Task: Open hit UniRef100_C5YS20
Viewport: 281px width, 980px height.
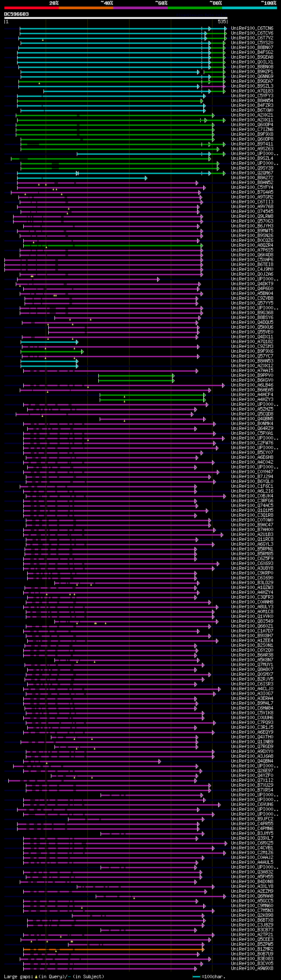Action: point(252,43)
